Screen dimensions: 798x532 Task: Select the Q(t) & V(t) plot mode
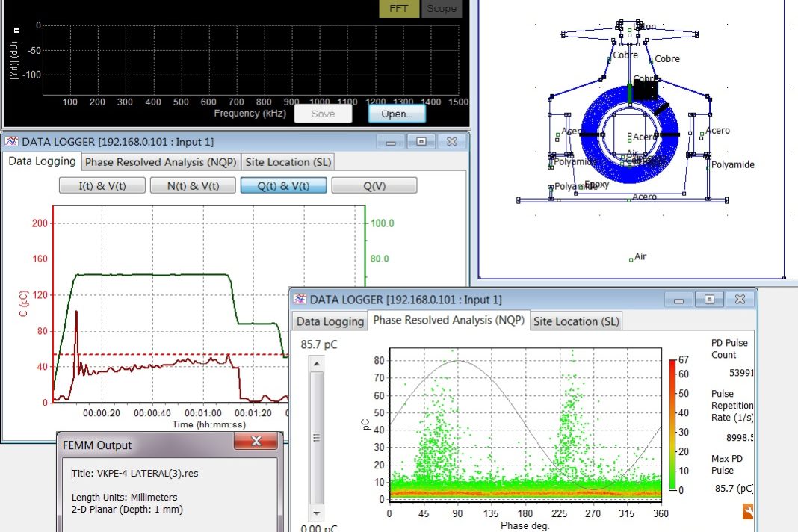point(283,185)
